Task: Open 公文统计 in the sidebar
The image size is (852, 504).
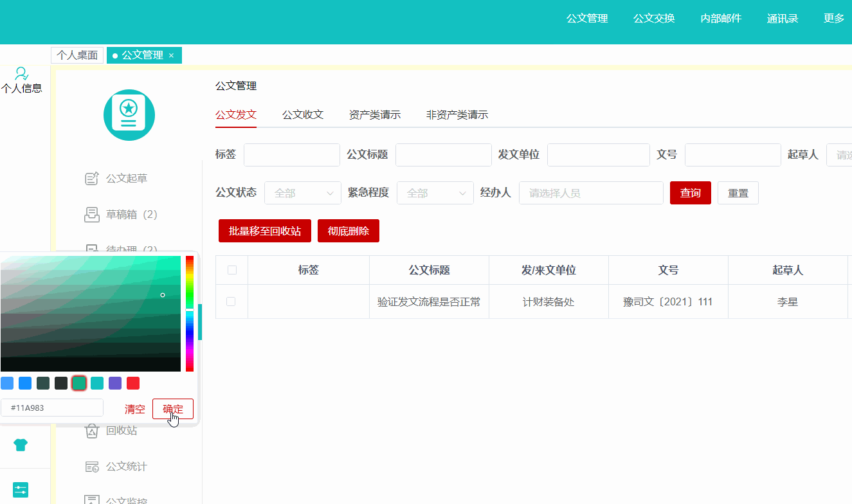Action: [127, 466]
